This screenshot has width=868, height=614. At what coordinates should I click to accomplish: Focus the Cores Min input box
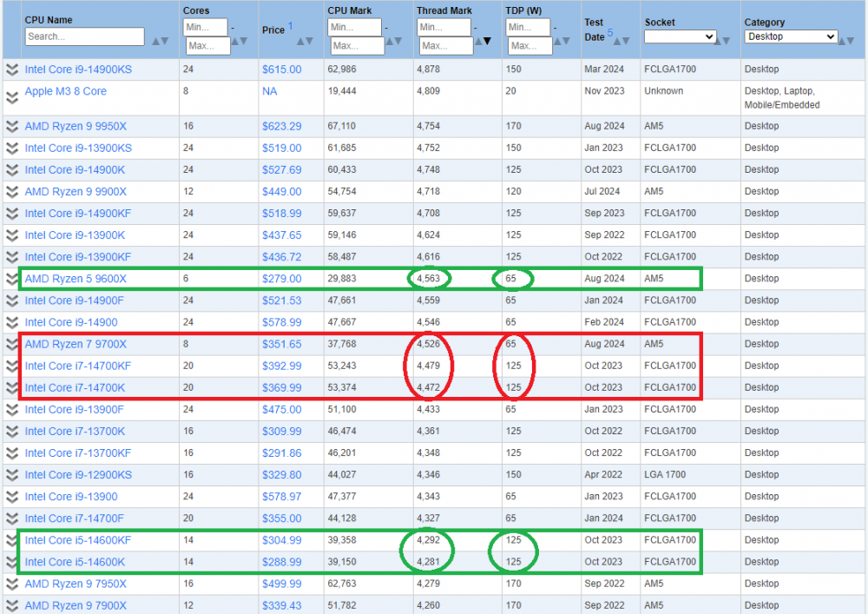point(206,28)
